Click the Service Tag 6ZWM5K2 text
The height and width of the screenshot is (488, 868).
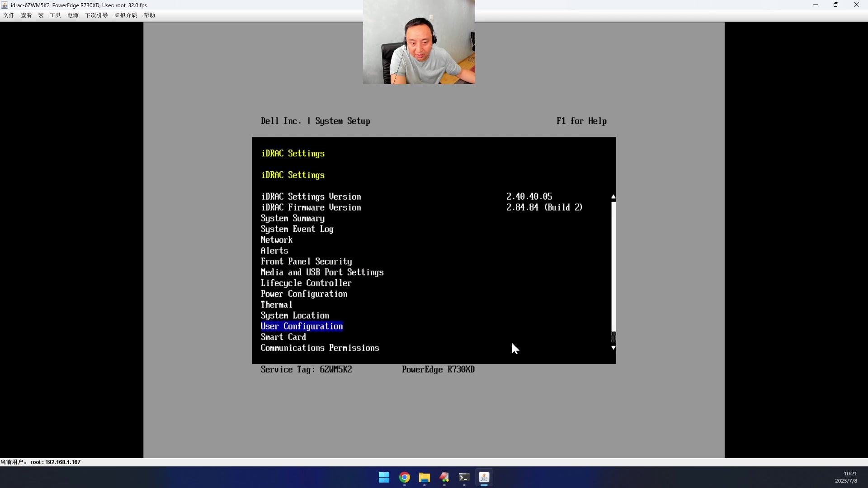tap(306, 370)
